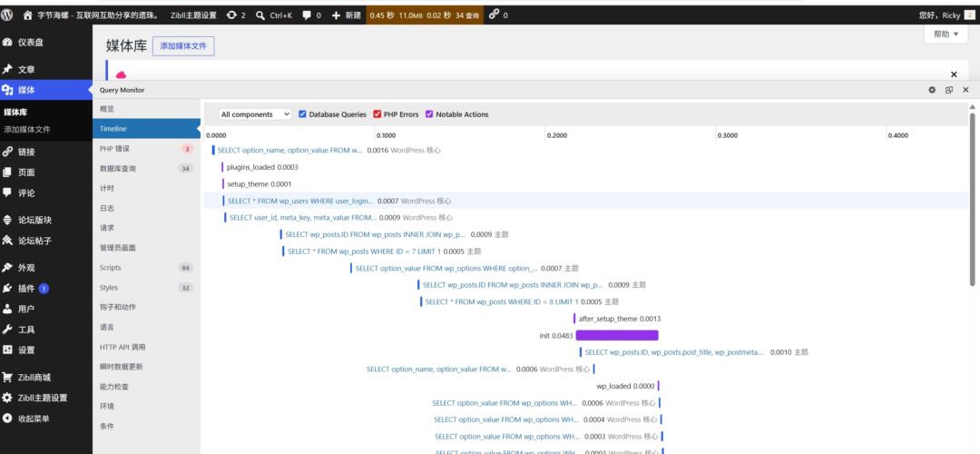Screen dimensions: 980x454
Task: Open the 日志 logs panel
Action: tap(147, 208)
